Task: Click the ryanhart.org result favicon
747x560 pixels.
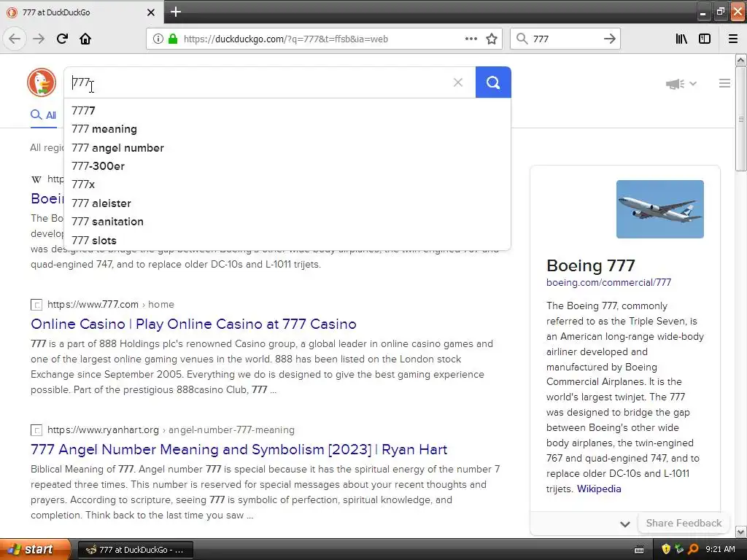Action: [36, 430]
